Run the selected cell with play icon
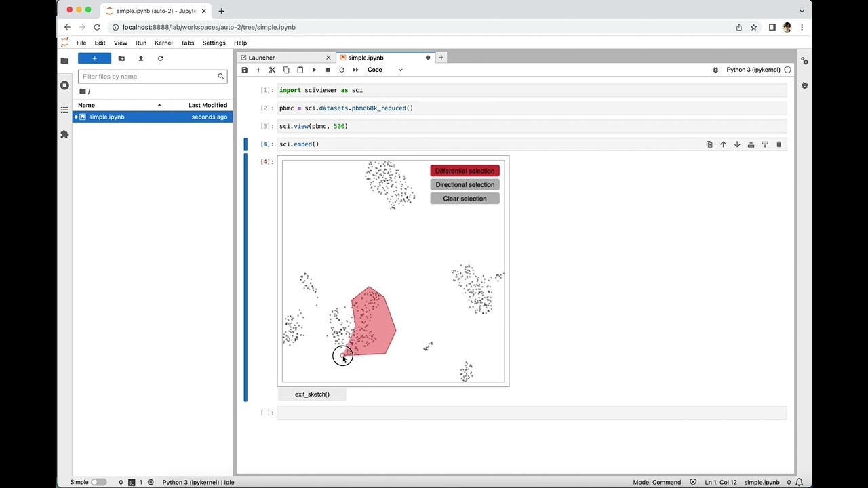 click(x=314, y=70)
